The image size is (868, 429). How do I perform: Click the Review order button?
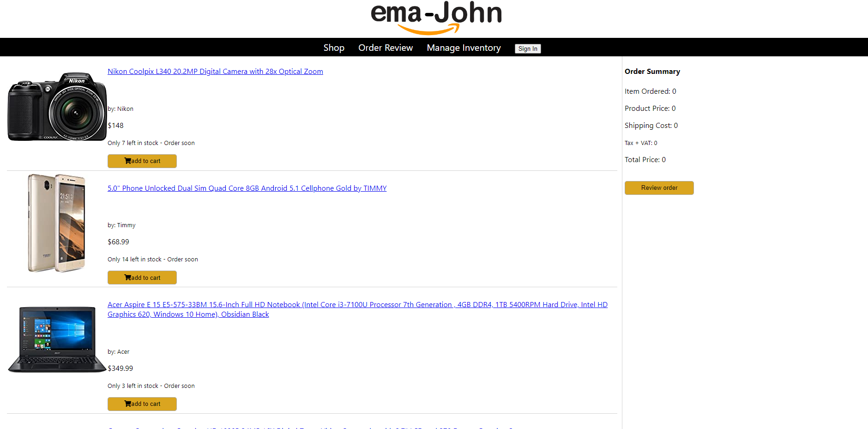(659, 188)
